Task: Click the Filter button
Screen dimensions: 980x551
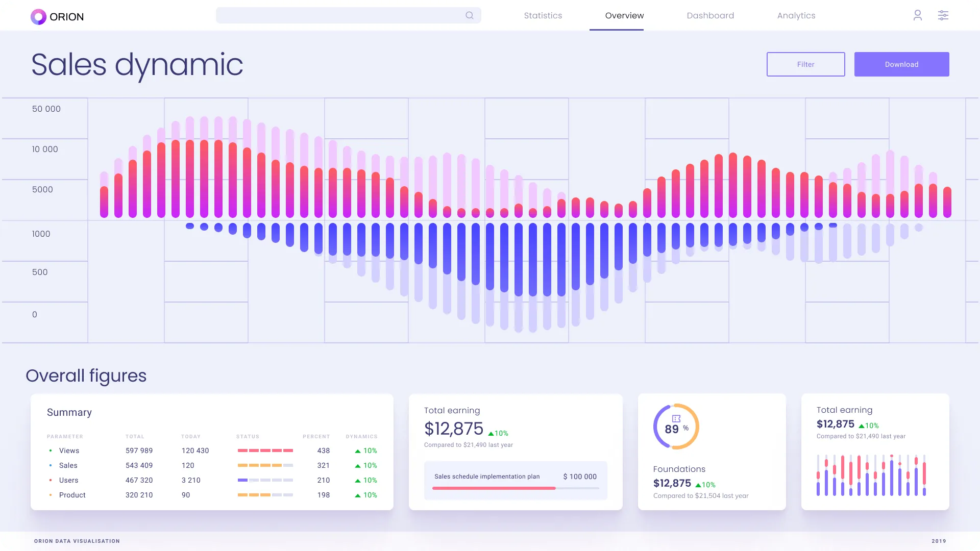Action: coord(805,64)
